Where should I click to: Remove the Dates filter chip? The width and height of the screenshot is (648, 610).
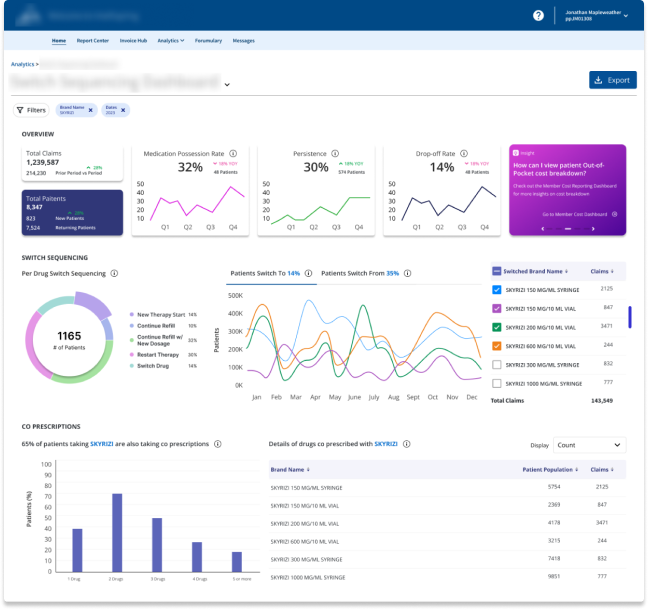[123, 110]
